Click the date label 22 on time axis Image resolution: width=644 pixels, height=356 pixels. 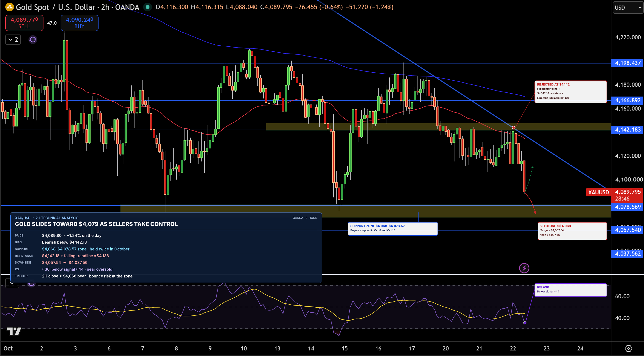(513, 348)
